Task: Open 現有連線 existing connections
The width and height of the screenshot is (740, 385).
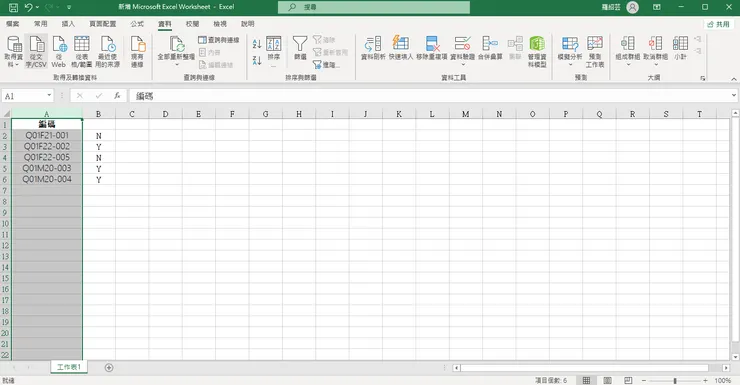Action: [x=137, y=51]
